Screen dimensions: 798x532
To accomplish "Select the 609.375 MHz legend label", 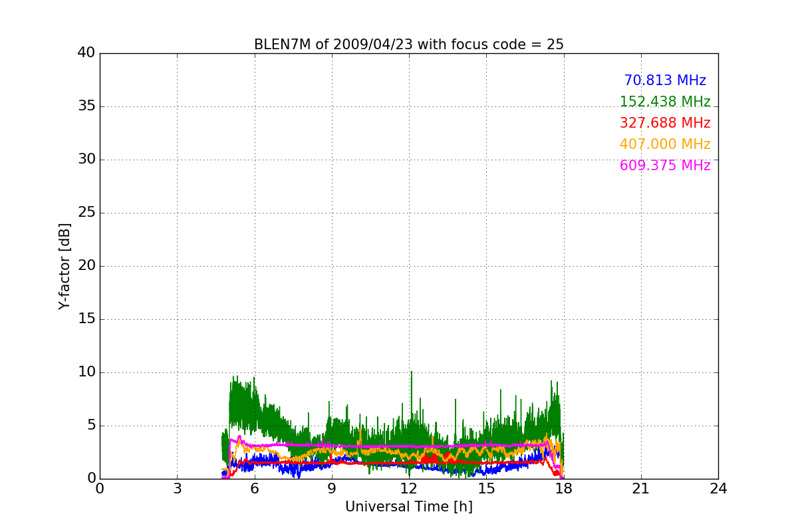I will [665, 166].
